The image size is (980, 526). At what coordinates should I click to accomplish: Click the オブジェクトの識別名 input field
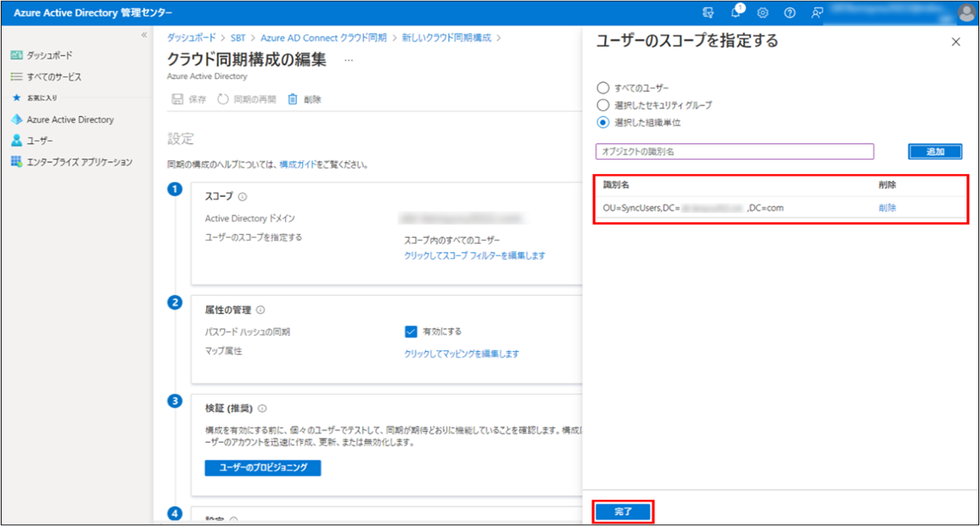pyautogui.click(x=735, y=151)
